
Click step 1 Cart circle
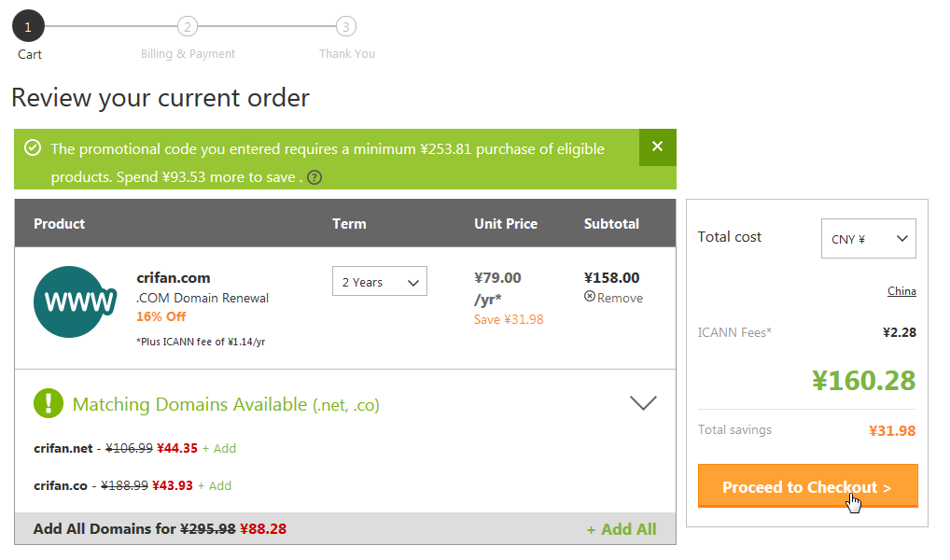coord(28,27)
